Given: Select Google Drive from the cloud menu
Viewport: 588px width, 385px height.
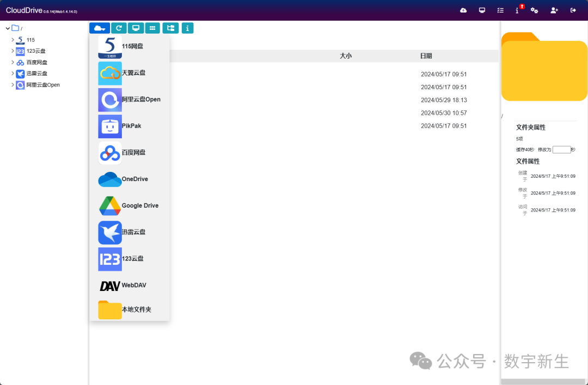Looking at the screenshot, I should pyautogui.click(x=130, y=206).
